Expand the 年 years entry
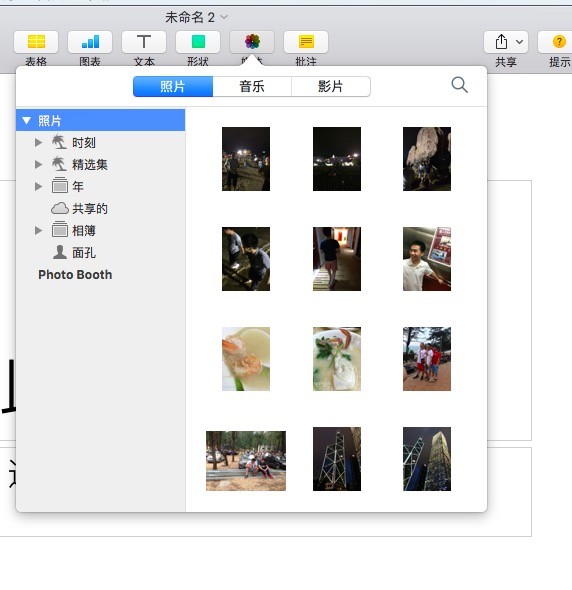Viewport: 572px width, 590px height. pyautogui.click(x=38, y=186)
